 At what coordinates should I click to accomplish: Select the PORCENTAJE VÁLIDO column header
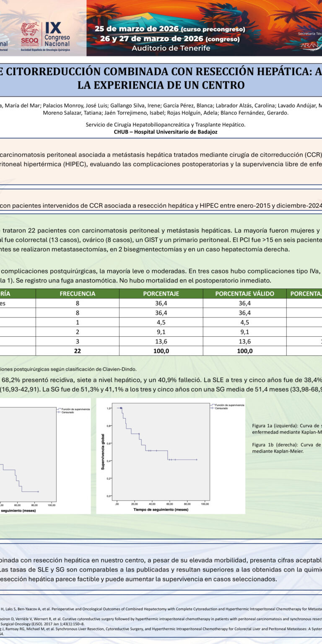(x=244, y=293)
